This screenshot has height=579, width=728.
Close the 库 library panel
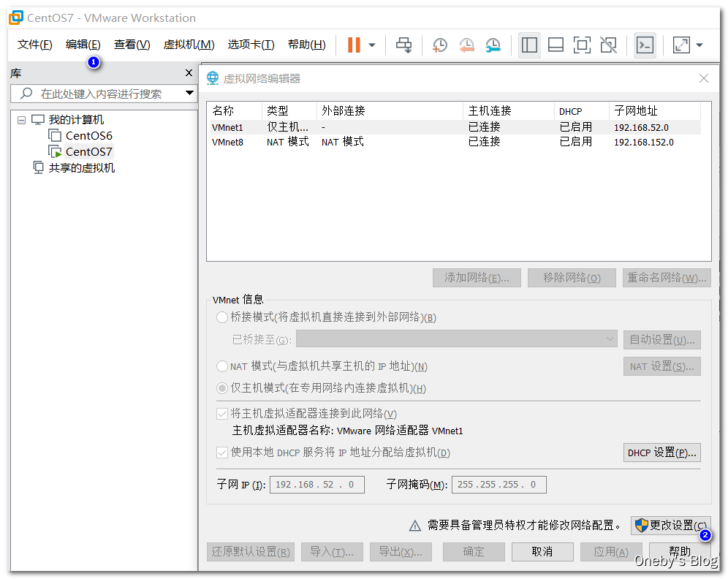click(189, 73)
